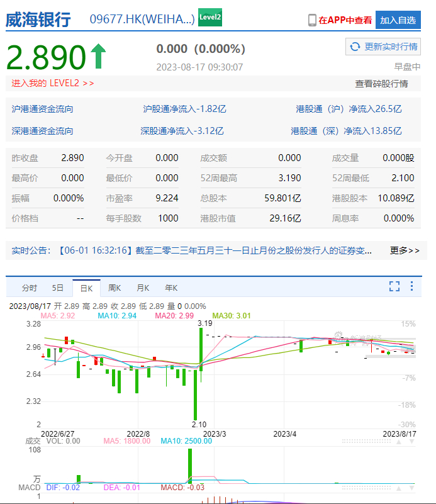Open the three-dot chart options menu
The image size is (436, 504).
pos(411,286)
